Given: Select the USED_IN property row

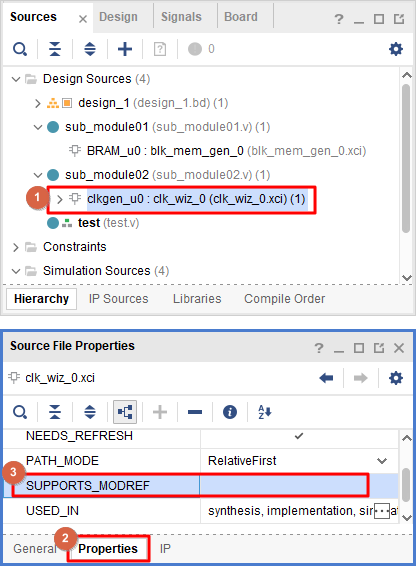Looking at the screenshot, I should [201, 511].
